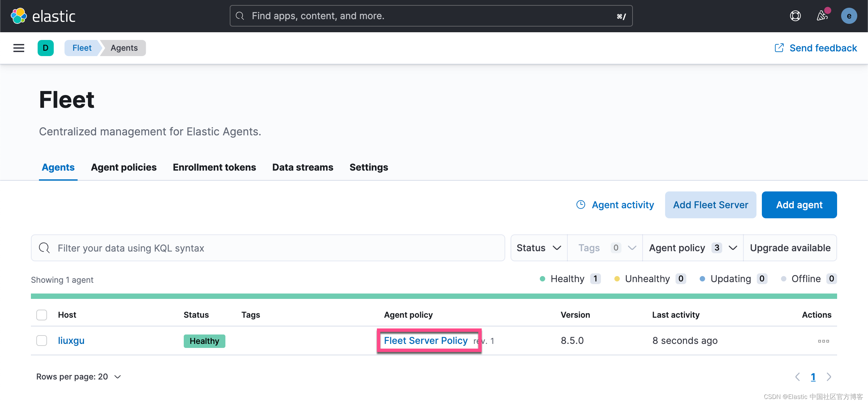868x403 pixels.
Task: Click the Host column header
Action: point(67,314)
